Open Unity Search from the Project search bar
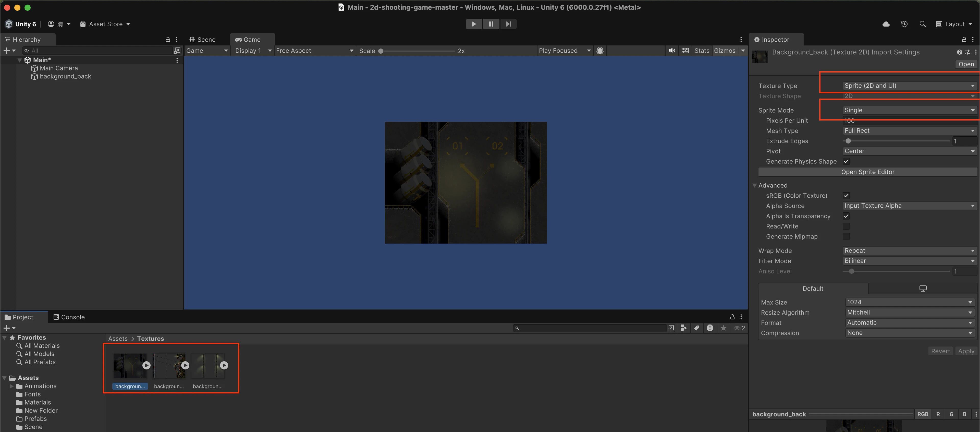Image resolution: width=980 pixels, height=432 pixels. point(670,328)
